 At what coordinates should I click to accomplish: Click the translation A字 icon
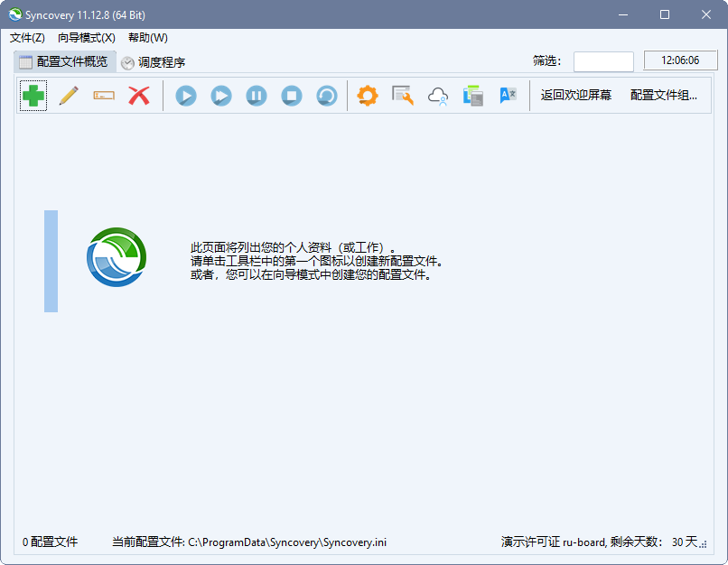click(x=507, y=95)
